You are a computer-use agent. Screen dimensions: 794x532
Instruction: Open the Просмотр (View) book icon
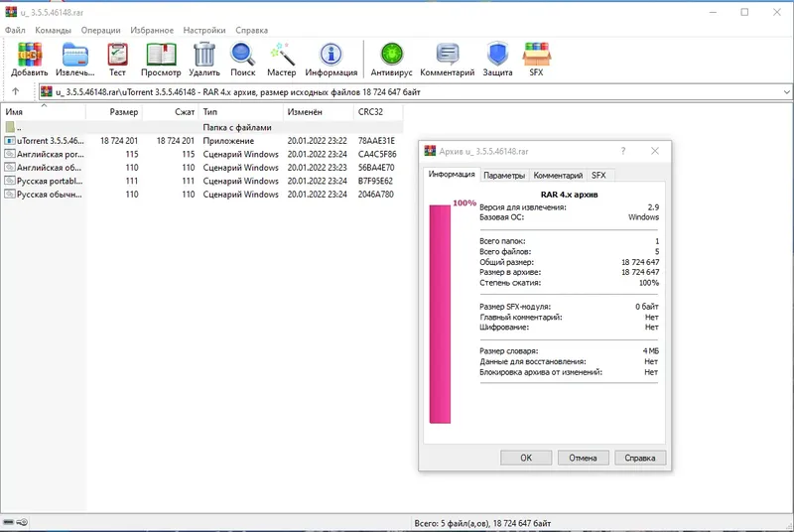coord(161,55)
